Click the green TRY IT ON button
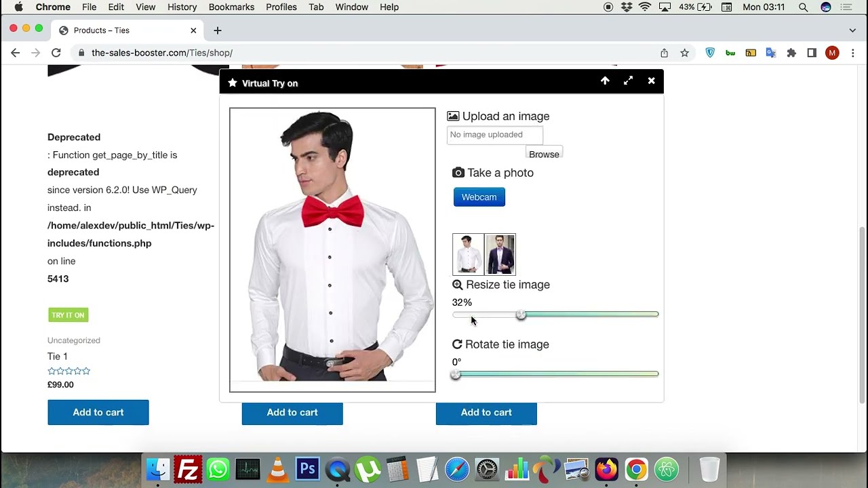 pos(68,315)
